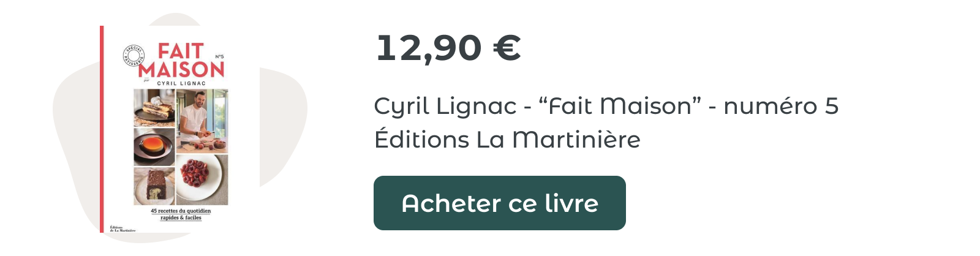Click the "rapides & faciles" line on cover
Viewport: 980px width, 256px height.
tap(181, 217)
